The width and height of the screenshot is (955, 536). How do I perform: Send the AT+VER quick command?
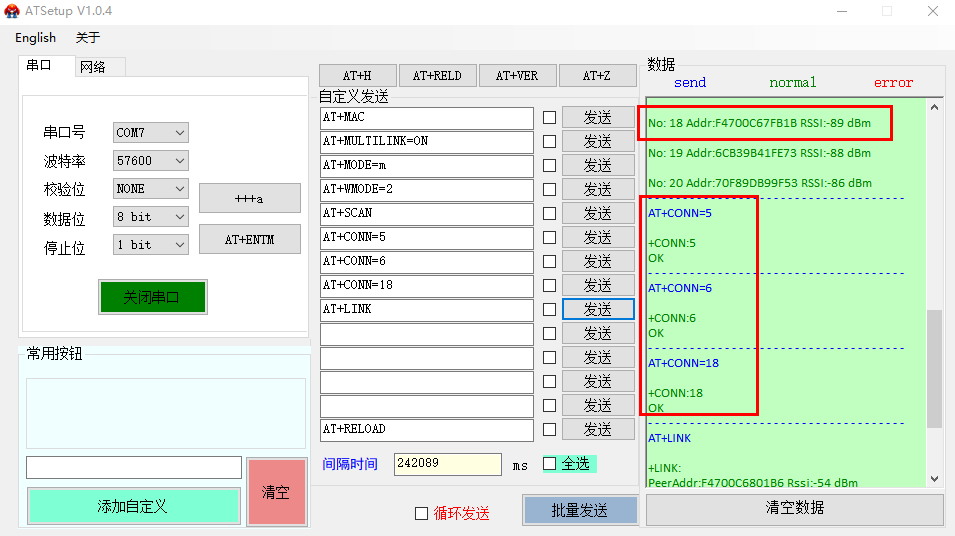pos(516,76)
